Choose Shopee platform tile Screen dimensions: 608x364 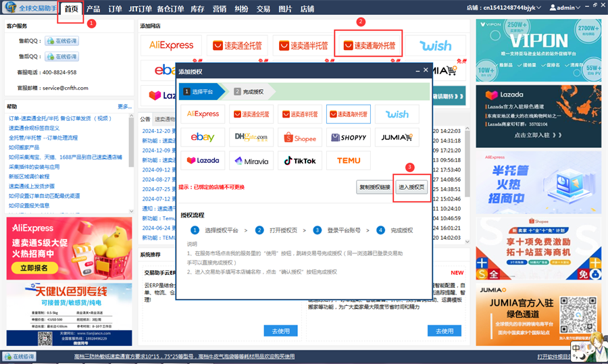pos(300,137)
